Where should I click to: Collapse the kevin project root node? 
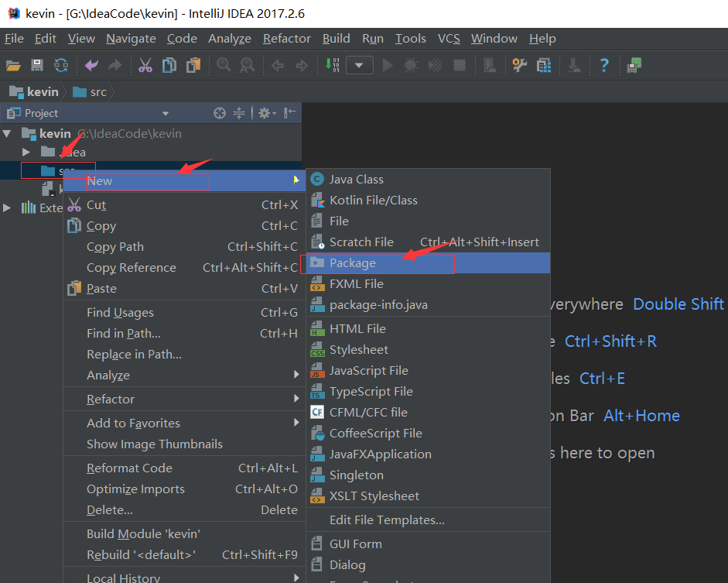tap(6, 134)
